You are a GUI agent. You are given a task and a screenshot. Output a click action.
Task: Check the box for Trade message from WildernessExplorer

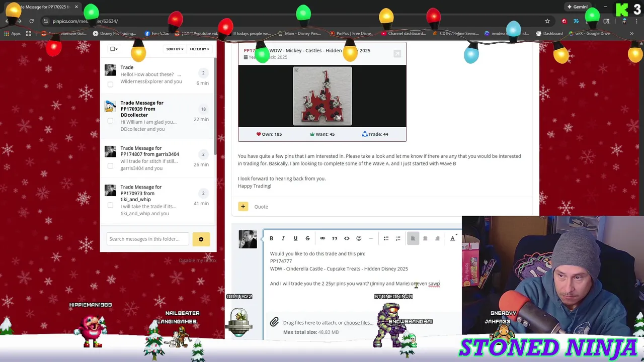click(x=110, y=84)
